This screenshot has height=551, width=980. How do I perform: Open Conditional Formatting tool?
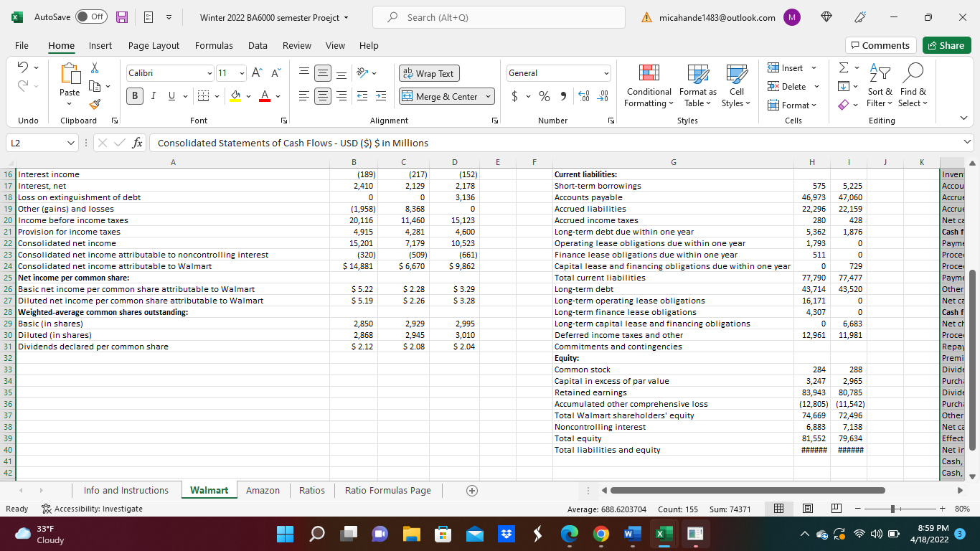(649, 86)
